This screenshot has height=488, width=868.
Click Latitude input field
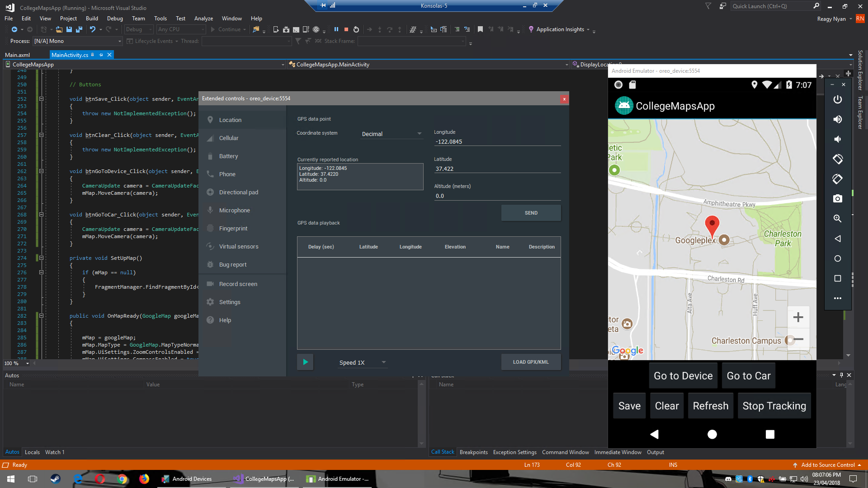click(497, 169)
